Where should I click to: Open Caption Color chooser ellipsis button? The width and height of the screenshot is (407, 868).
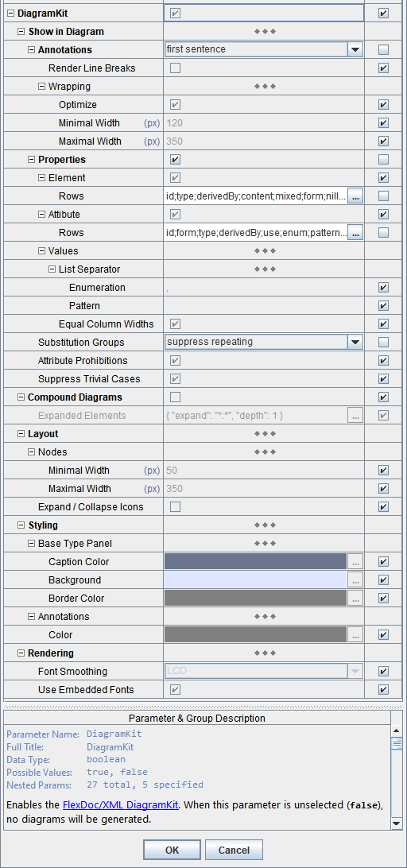pos(355,562)
